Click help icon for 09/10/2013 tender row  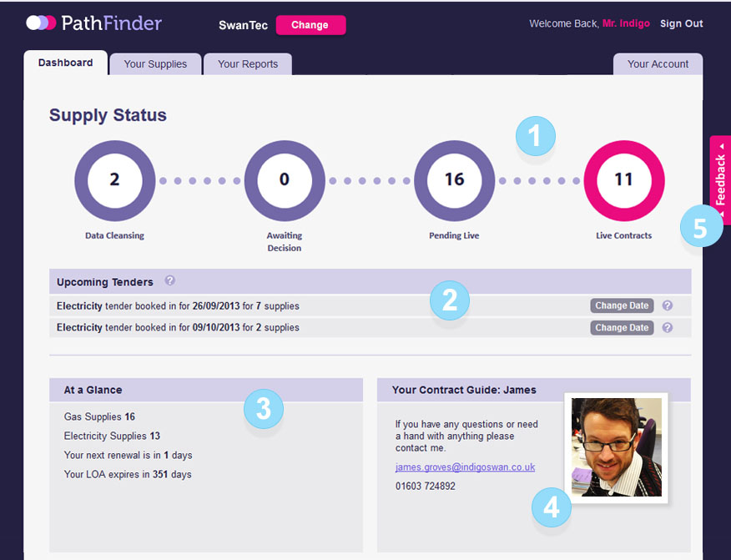tap(668, 328)
